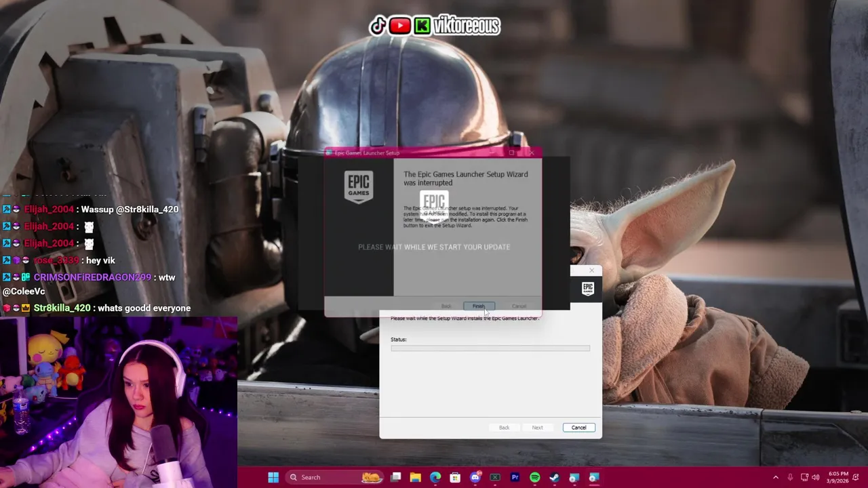Click chat message 'whats goodd everyone'
868x488 pixels.
[144, 308]
